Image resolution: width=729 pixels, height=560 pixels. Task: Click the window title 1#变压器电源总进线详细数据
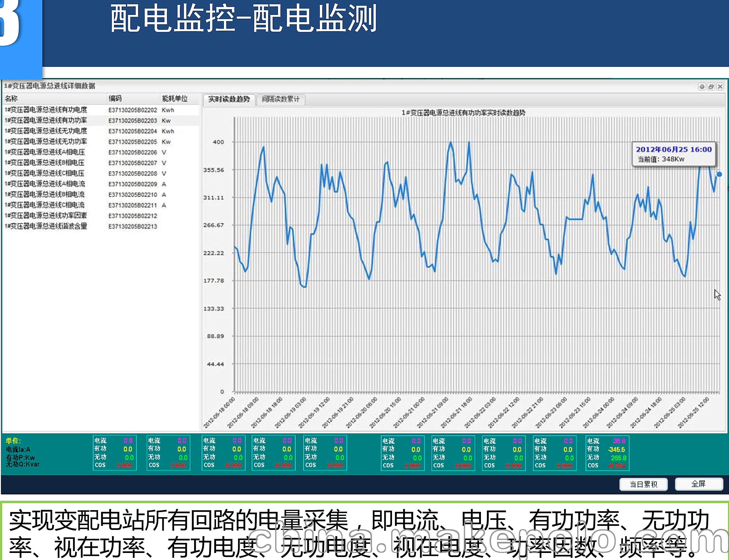point(49,86)
